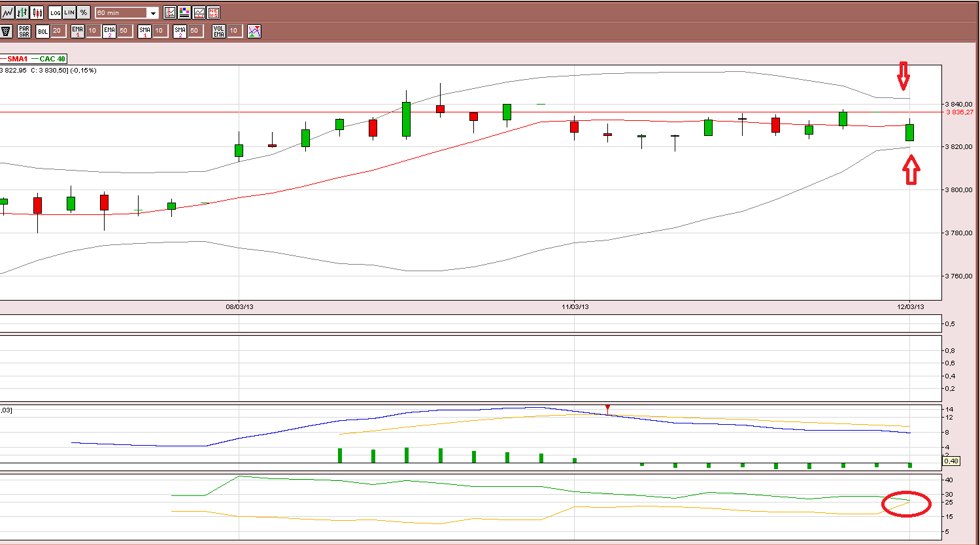Image resolution: width=980 pixels, height=545 pixels.
Task: Click the crossing-lines signals icon
Action: click(254, 31)
